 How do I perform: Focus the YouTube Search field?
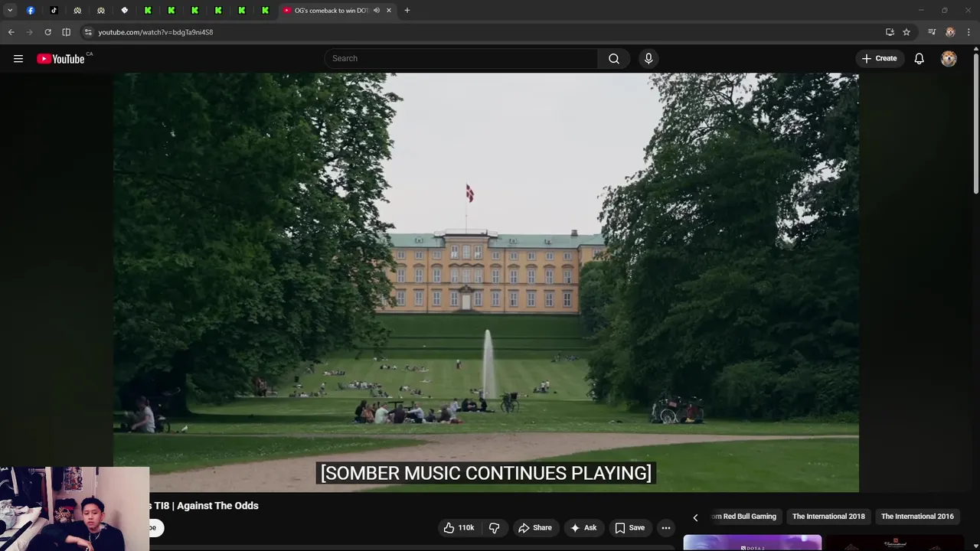pyautogui.click(x=461, y=59)
